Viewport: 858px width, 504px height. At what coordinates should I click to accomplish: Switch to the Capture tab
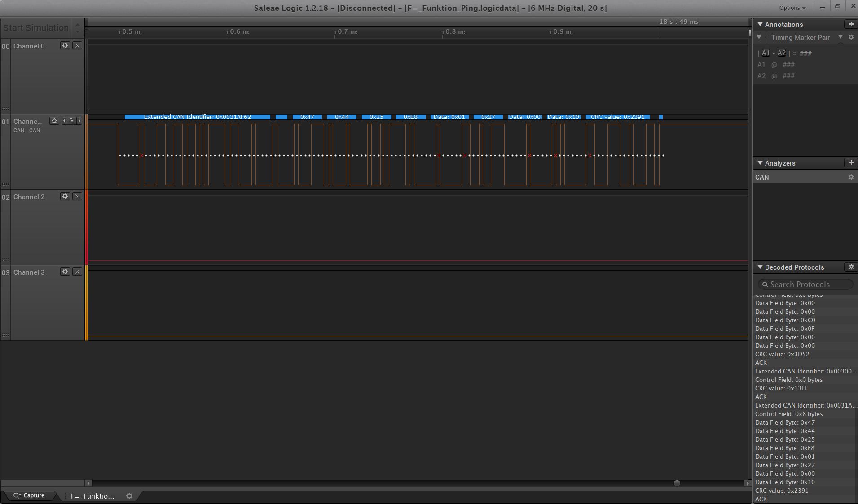(x=29, y=495)
